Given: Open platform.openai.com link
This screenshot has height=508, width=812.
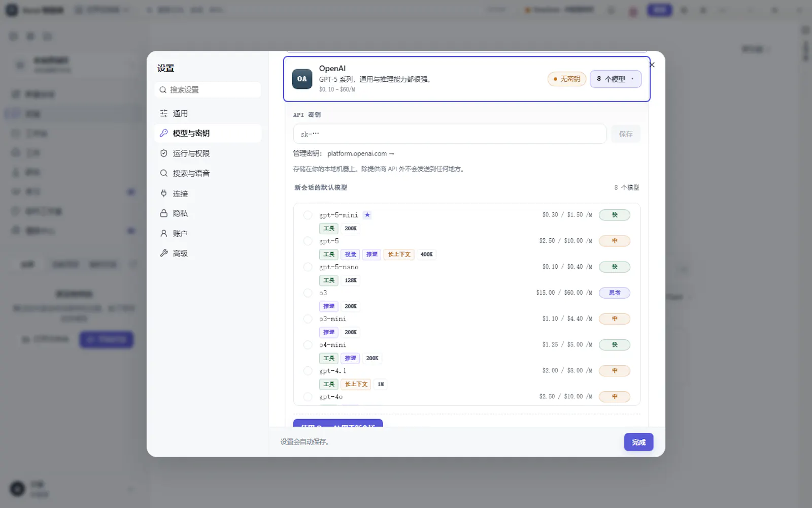Looking at the screenshot, I should 360,153.
